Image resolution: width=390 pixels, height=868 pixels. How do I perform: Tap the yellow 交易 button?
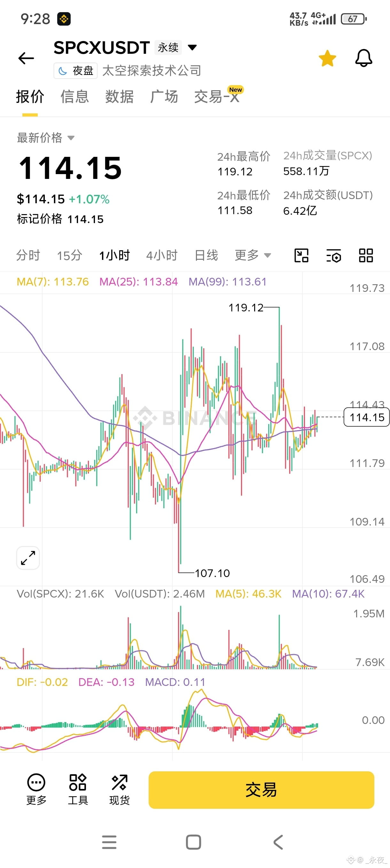261,790
